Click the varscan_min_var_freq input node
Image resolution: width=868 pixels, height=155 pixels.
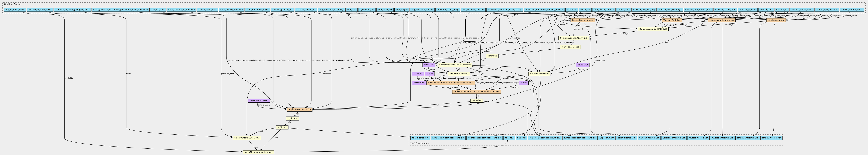click(x=644, y=10)
